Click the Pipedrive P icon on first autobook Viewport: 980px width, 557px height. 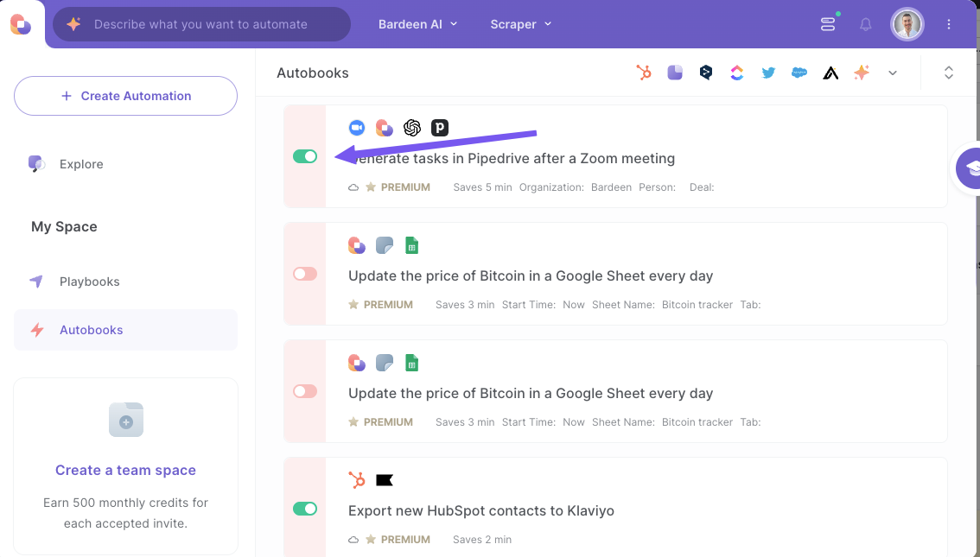(x=440, y=128)
